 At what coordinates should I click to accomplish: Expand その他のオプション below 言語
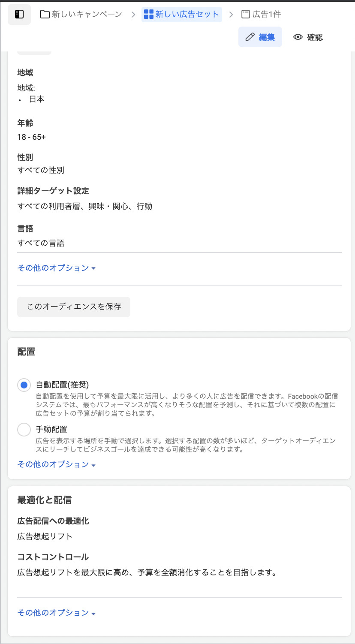click(53, 268)
